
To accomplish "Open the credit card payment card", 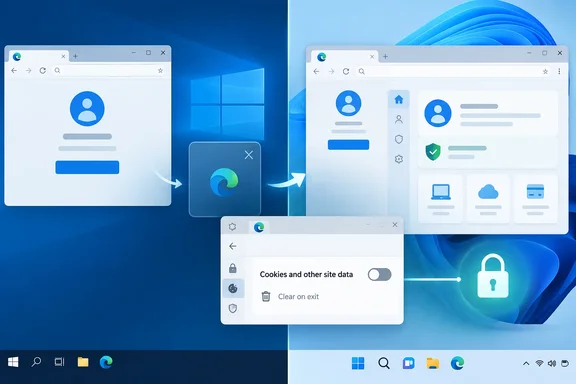I will pyautogui.click(x=536, y=199).
